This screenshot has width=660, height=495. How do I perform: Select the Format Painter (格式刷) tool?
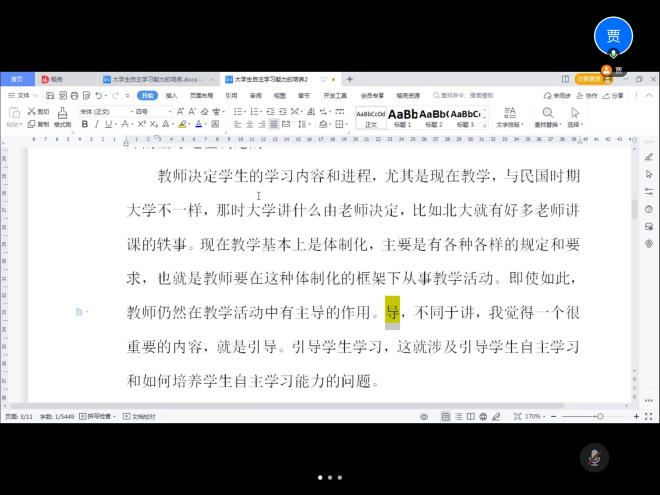(62, 118)
